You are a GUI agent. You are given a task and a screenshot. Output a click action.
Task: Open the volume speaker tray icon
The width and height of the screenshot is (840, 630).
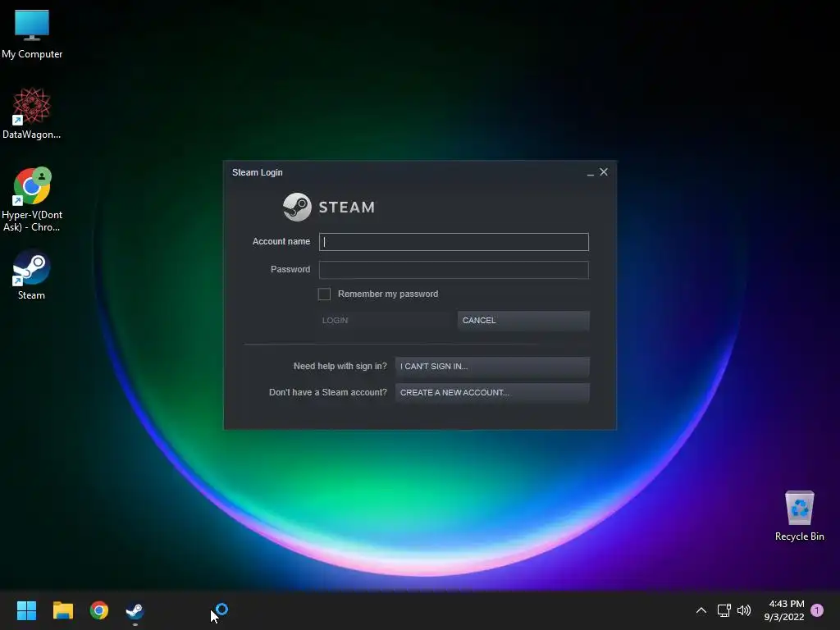[x=744, y=610]
